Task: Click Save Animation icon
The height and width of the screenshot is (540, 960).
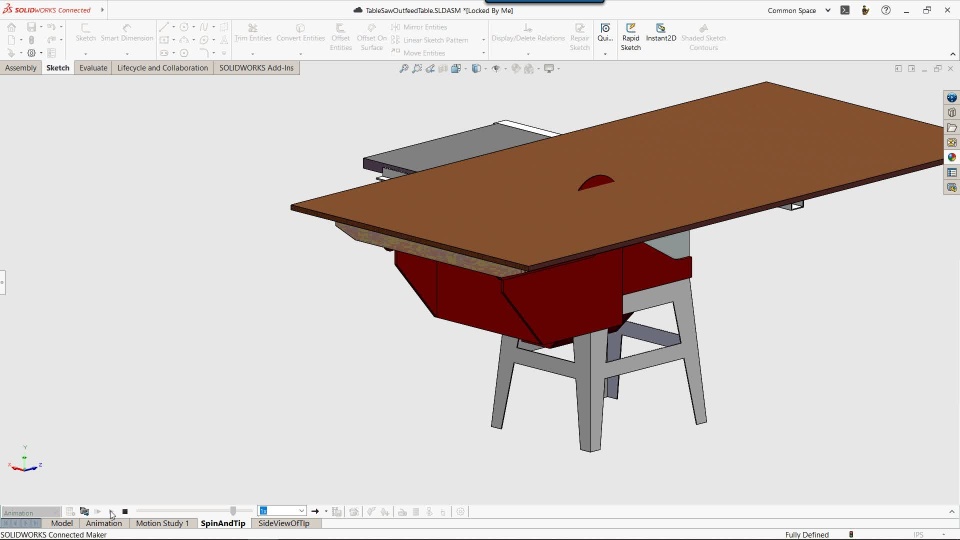Action: [x=337, y=511]
